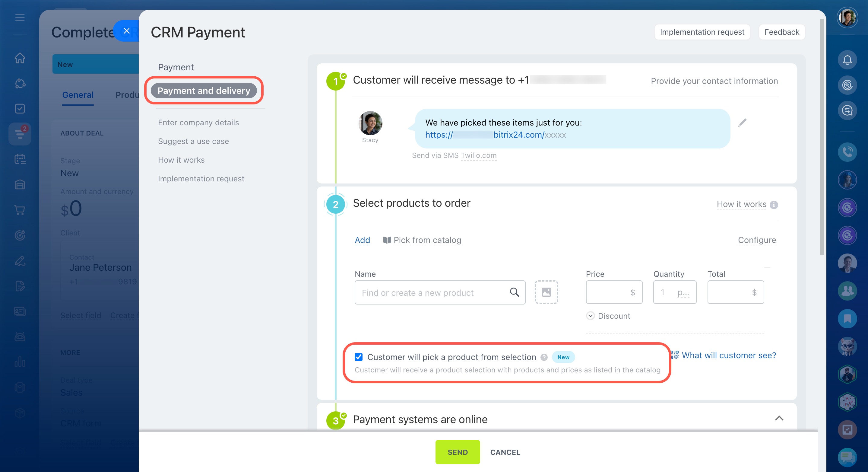The width and height of the screenshot is (868, 472).
Task: Click the vertical scrollbar of the panel
Action: [x=822, y=135]
